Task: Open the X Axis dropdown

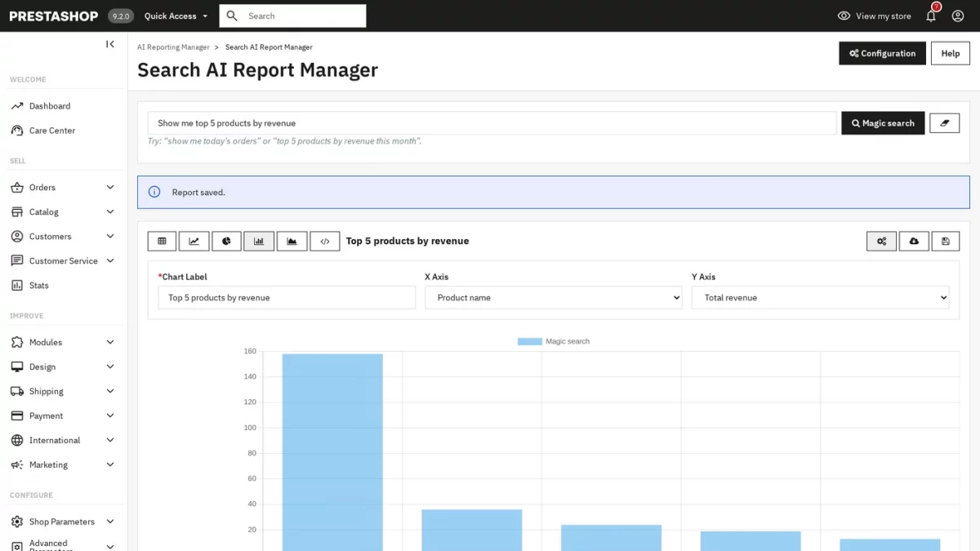Action: click(x=554, y=298)
